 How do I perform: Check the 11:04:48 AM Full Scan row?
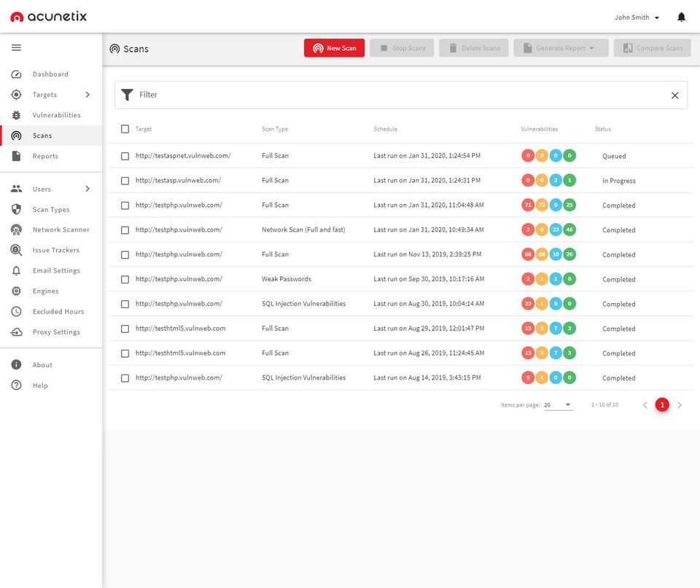(x=125, y=205)
